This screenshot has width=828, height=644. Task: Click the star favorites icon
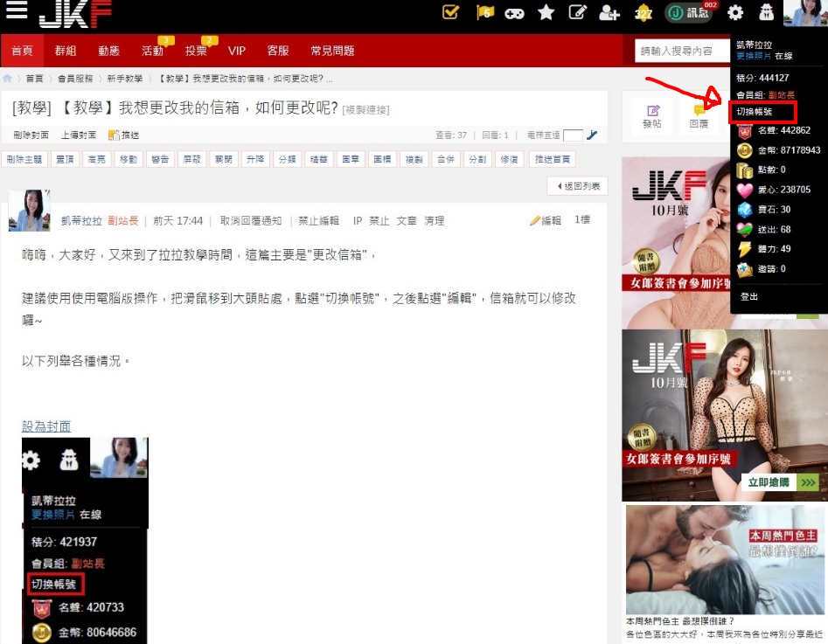click(546, 12)
